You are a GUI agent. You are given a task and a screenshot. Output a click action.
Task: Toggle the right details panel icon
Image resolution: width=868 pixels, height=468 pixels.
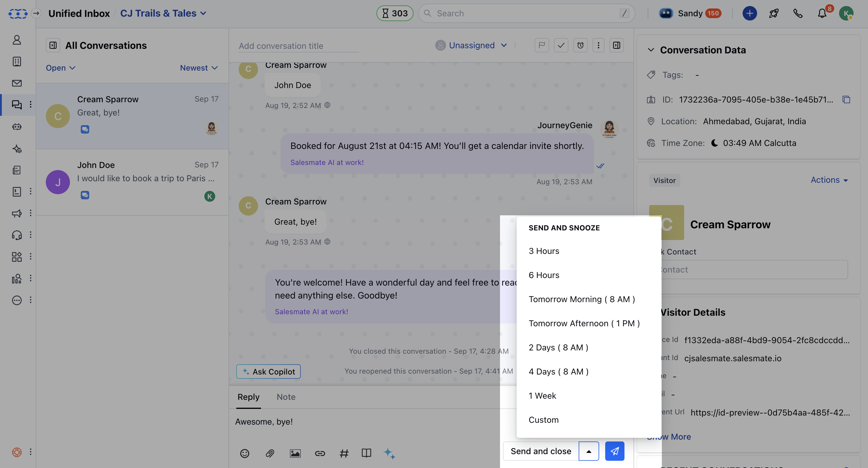point(617,45)
